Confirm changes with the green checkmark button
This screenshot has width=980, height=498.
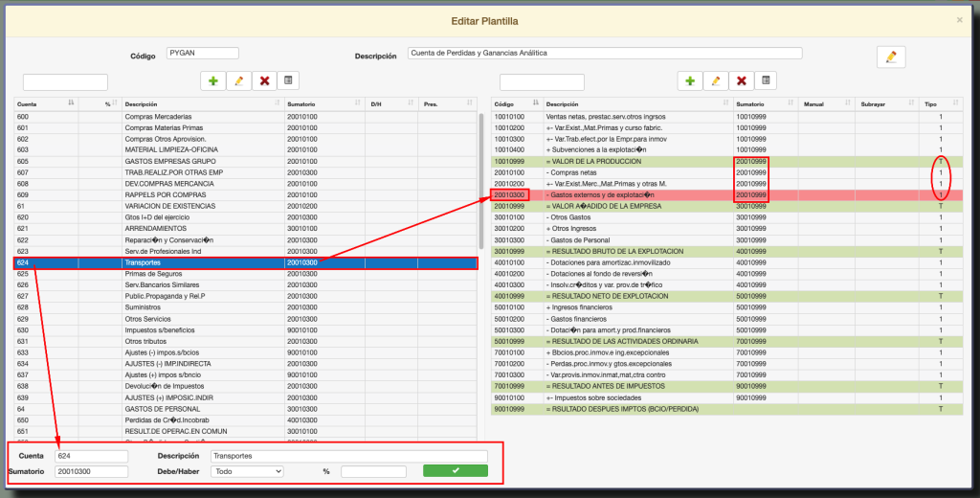pos(455,471)
